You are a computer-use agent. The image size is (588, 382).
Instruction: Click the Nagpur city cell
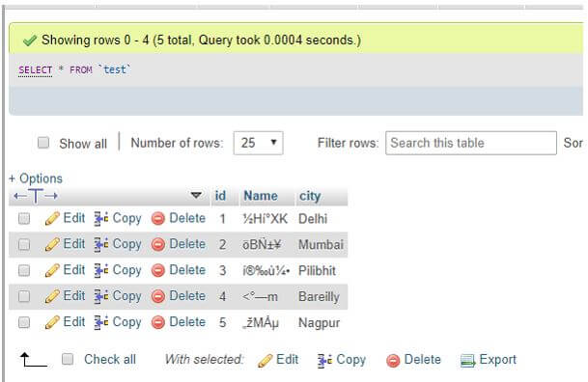tap(320, 323)
